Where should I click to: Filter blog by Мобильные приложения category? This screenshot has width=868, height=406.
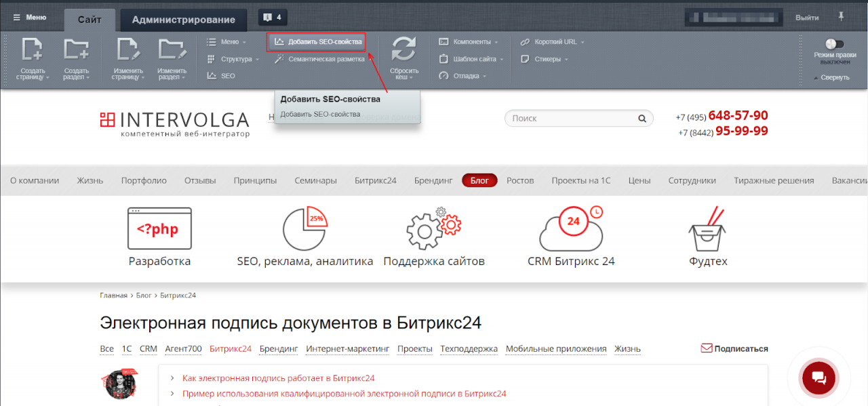(x=556, y=349)
